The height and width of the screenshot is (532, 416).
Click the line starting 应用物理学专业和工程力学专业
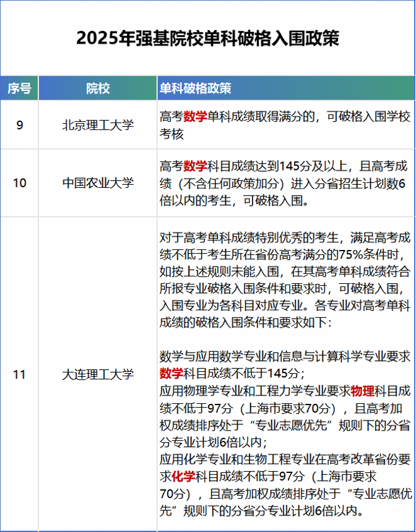tap(285, 391)
